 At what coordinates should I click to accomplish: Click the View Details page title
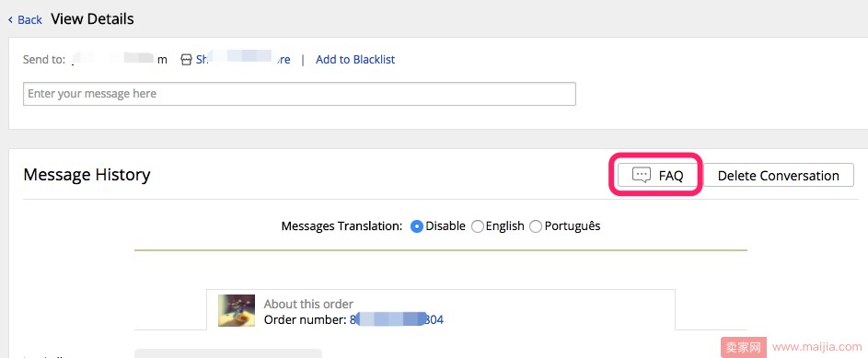coord(92,19)
